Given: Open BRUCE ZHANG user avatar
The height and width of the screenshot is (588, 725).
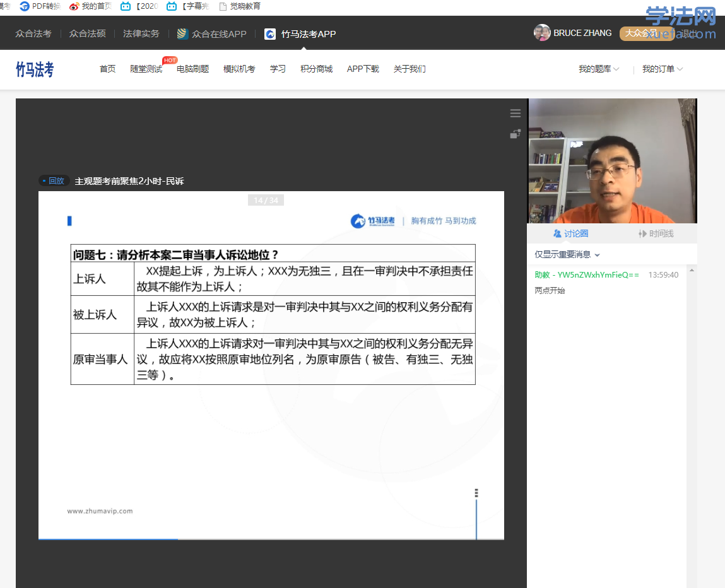Looking at the screenshot, I should [x=542, y=33].
